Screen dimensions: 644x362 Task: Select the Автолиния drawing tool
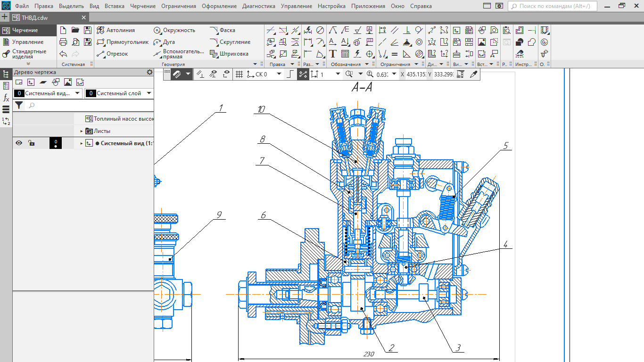(116, 30)
